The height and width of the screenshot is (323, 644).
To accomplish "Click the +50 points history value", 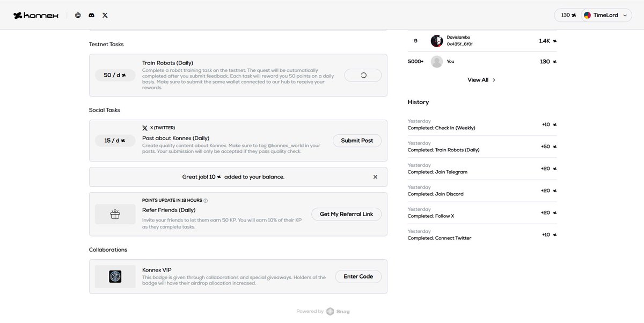I will pyautogui.click(x=545, y=146).
